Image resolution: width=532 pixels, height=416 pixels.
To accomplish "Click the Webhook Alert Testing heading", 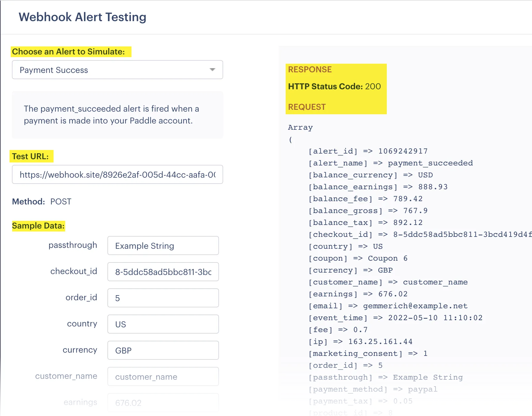I will (x=82, y=17).
